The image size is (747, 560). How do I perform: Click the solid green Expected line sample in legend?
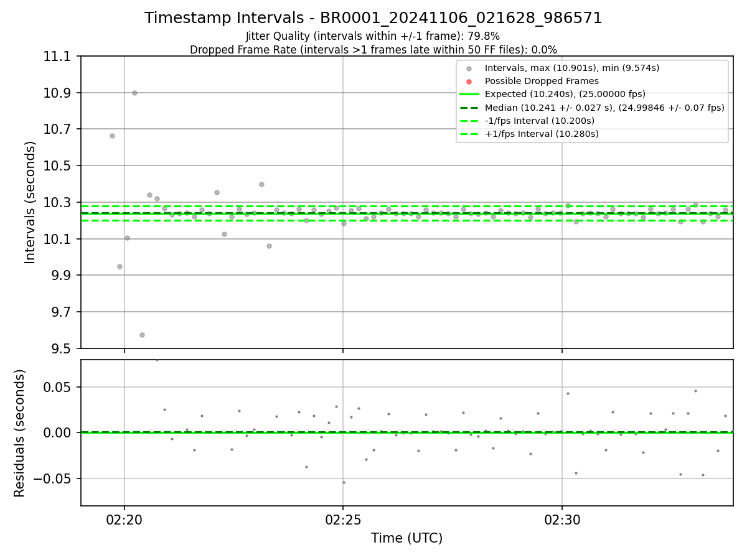[x=469, y=95]
